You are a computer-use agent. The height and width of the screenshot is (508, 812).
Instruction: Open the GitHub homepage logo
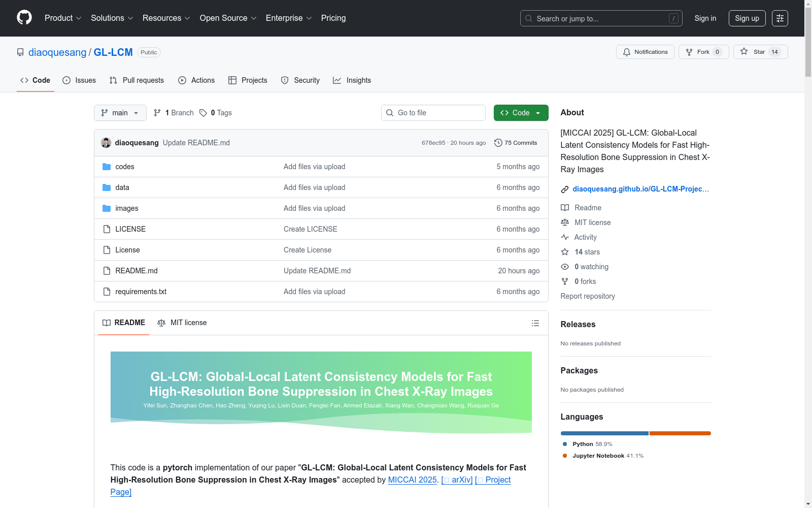coord(24,18)
